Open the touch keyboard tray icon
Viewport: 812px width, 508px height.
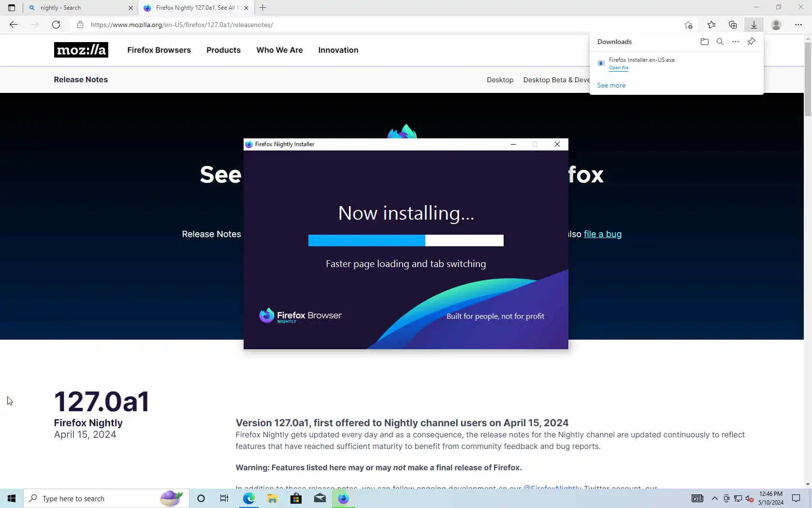click(x=697, y=498)
